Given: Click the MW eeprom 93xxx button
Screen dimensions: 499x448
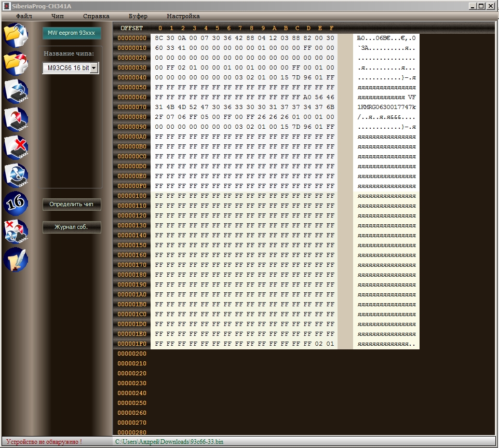Looking at the screenshot, I should (x=72, y=33).
